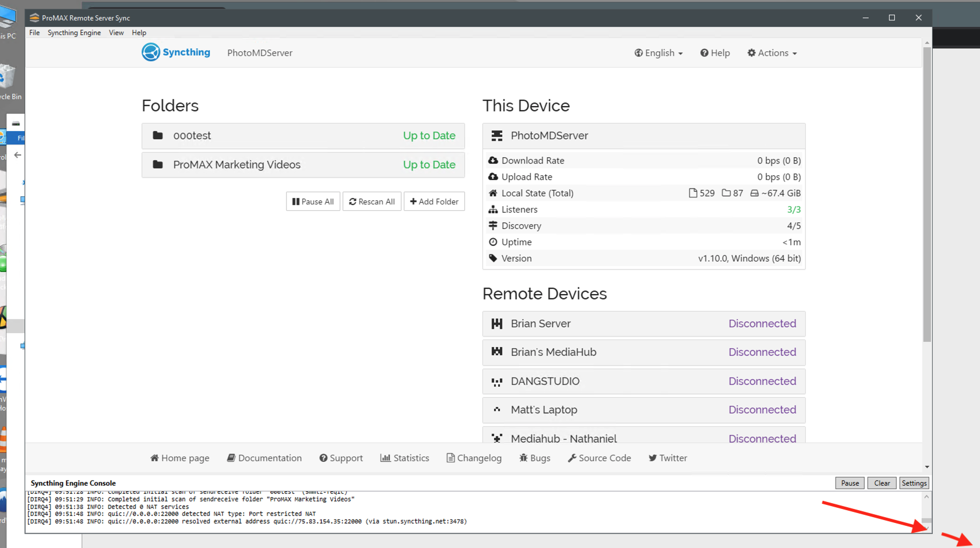Click the console Clear button
The image size is (980, 548).
(882, 483)
